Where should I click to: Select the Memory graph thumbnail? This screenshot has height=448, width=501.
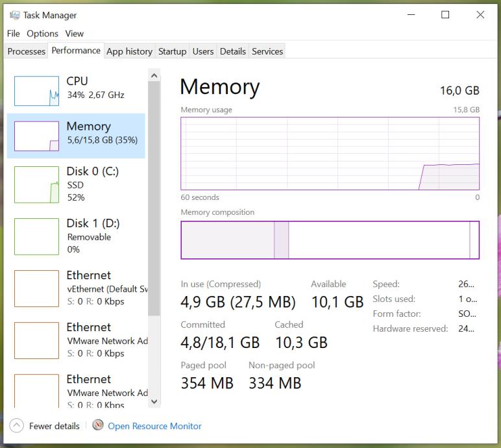(x=36, y=136)
